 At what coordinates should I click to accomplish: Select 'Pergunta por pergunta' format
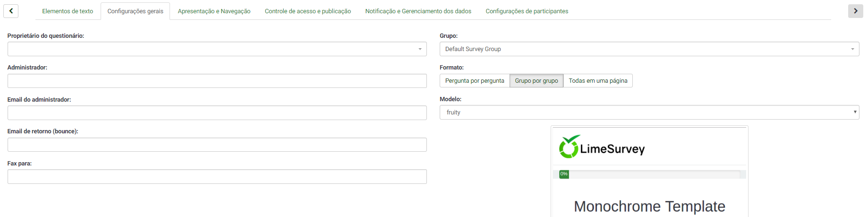474,81
